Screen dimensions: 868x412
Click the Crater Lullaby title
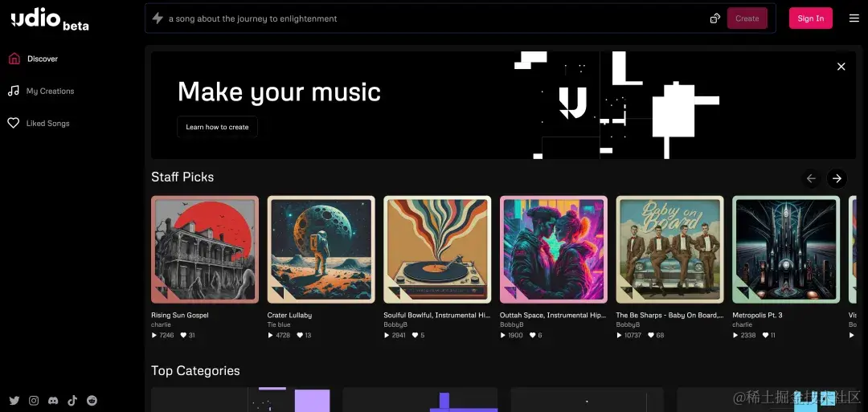[289, 315]
